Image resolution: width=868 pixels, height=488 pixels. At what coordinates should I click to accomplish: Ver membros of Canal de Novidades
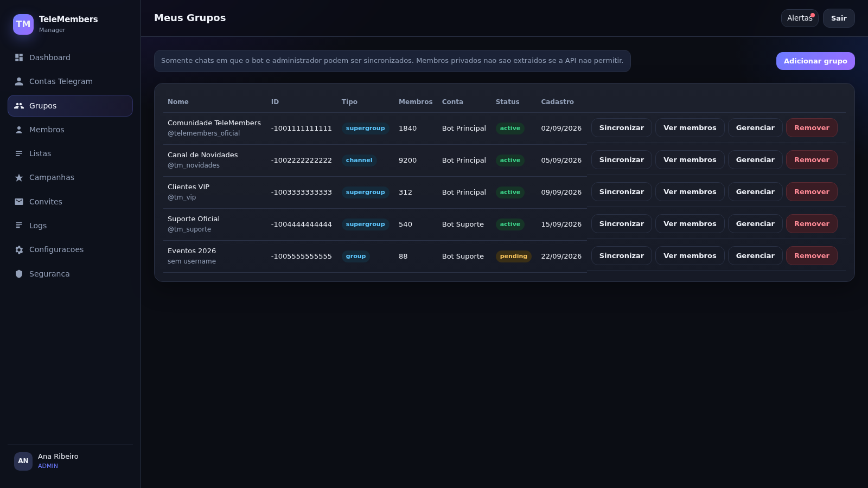[690, 160]
